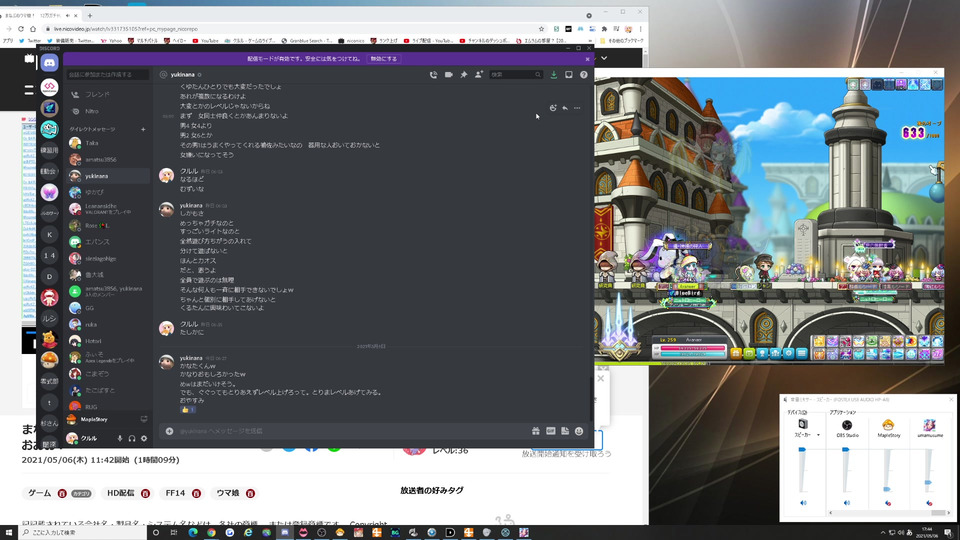Attach a file with the plus icon
The height and width of the screenshot is (540, 960).
(x=170, y=431)
